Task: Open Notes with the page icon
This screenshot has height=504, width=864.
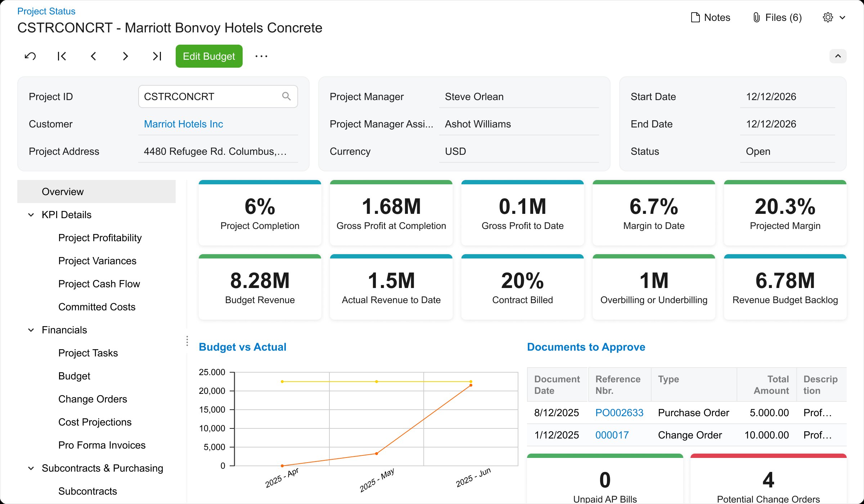Action: click(x=711, y=17)
